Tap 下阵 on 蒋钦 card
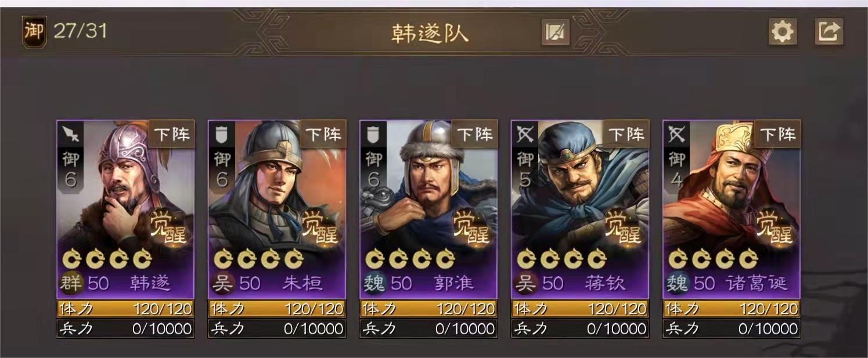Viewport: 868px width, 358px height. click(x=626, y=135)
